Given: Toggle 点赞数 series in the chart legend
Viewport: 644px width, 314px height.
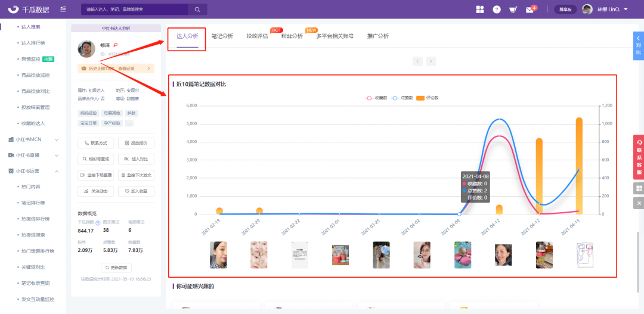Looking at the screenshot, I should (x=404, y=98).
